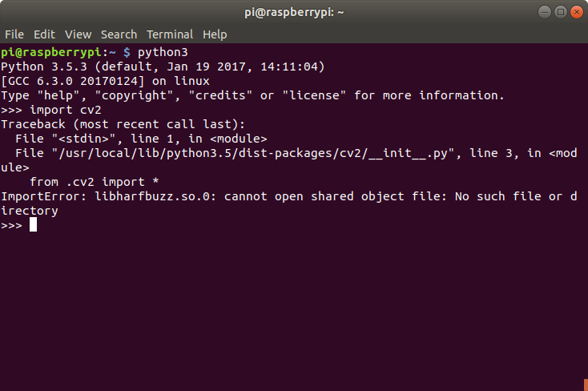Open the View menu
588x391 pixels.
[x=78, y=34]
